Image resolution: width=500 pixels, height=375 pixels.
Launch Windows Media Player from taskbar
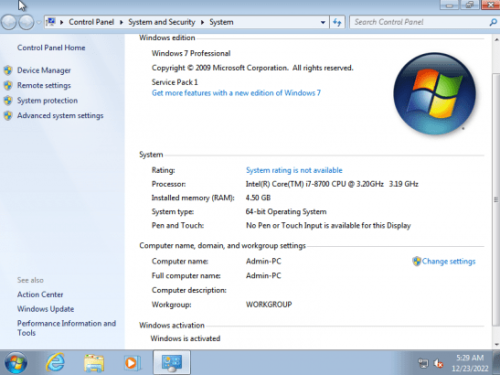[x=132, y=363]
